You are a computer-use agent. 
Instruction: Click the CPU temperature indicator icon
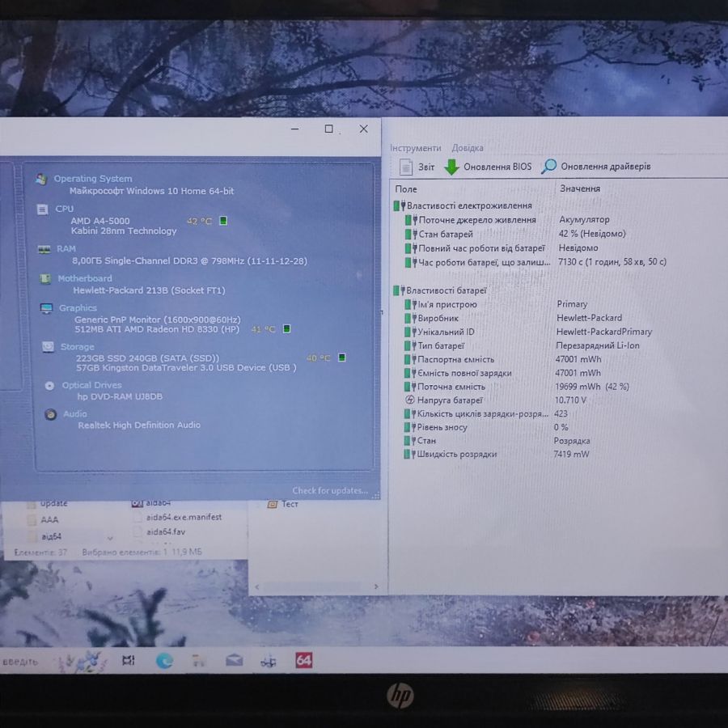tap(223, 221)
